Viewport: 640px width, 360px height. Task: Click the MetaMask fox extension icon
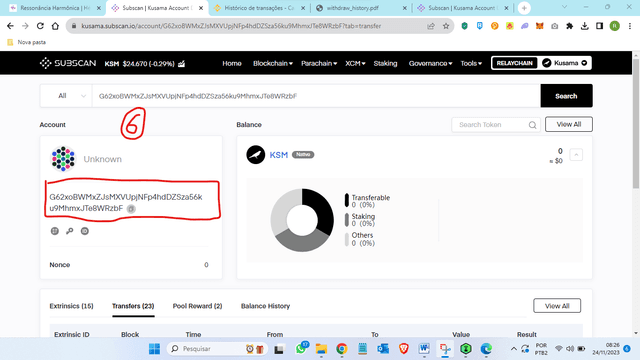point(540,26)
